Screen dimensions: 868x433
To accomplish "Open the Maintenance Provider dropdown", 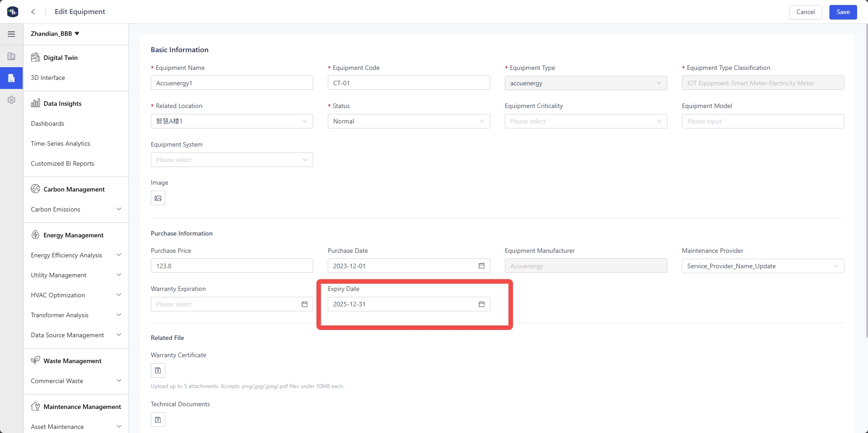I will point(763,266).
